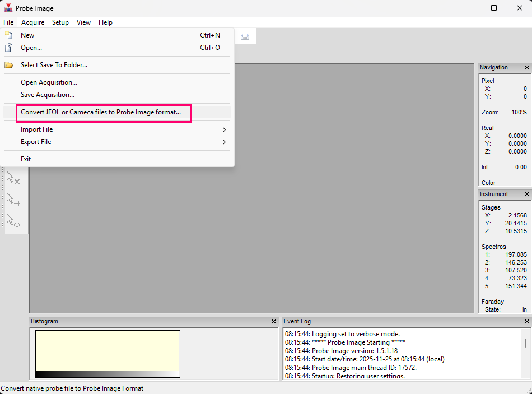
Task: Open the Setup menu in menu bar
Action: 60,22
